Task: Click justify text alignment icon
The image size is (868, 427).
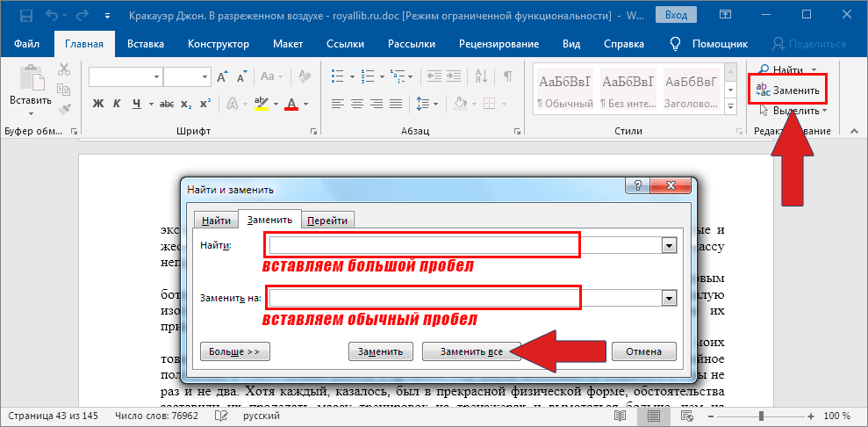Action: 397,104
